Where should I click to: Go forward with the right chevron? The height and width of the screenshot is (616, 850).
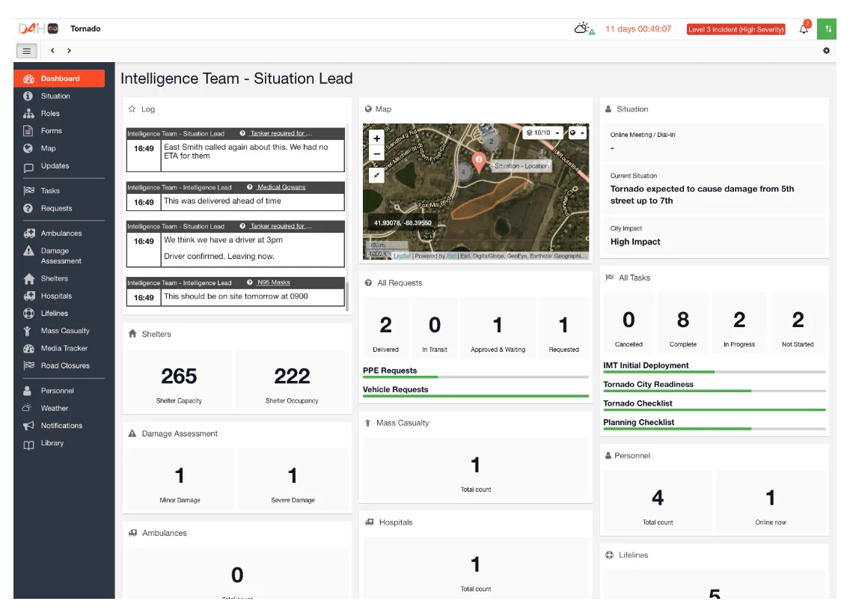click(69, 50)
